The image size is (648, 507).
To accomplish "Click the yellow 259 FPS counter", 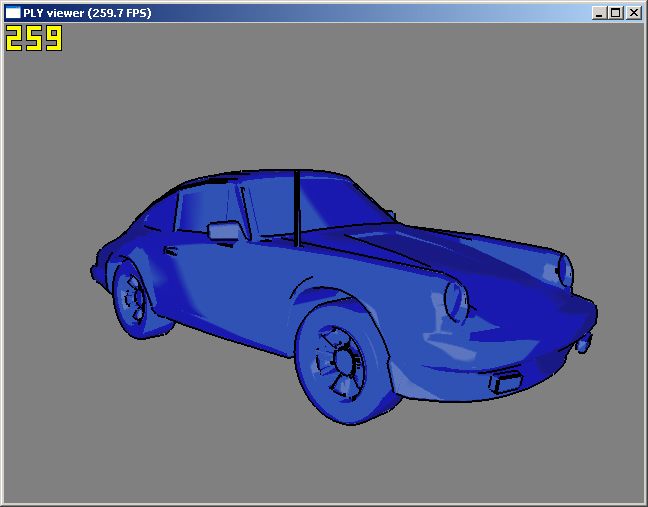I will pyautogui.click(x=34, y=39).
